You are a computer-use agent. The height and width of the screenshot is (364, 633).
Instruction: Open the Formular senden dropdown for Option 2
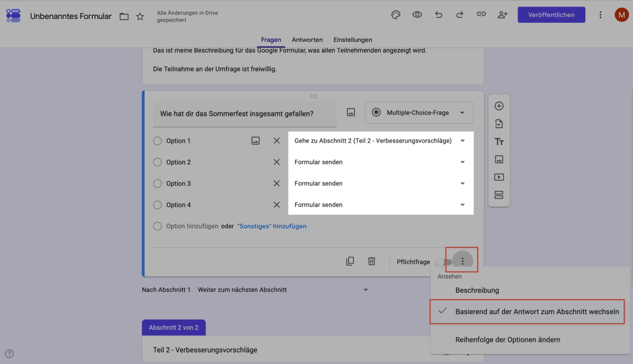coord(380,162)
